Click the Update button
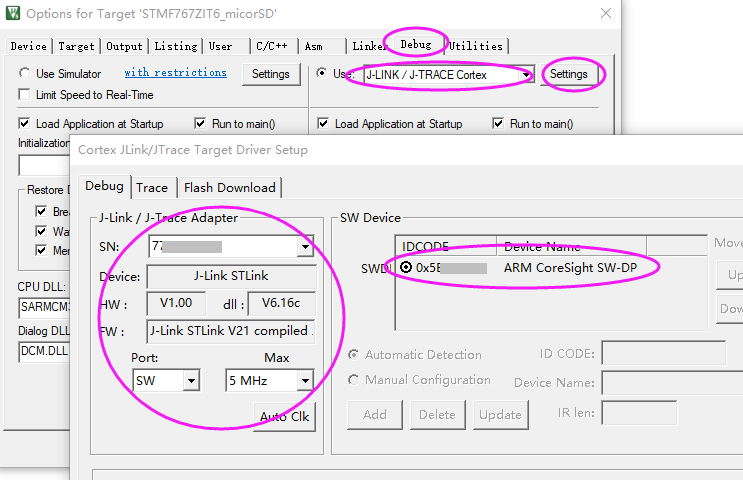 click(x=500, y=415)
